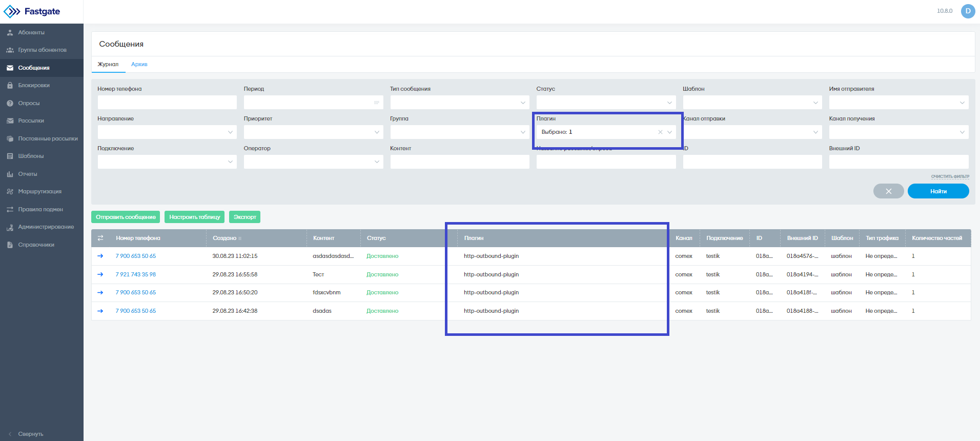The image size is (980, 441).
Task: Click the column swap icon in table header
Action: (100, 238)
